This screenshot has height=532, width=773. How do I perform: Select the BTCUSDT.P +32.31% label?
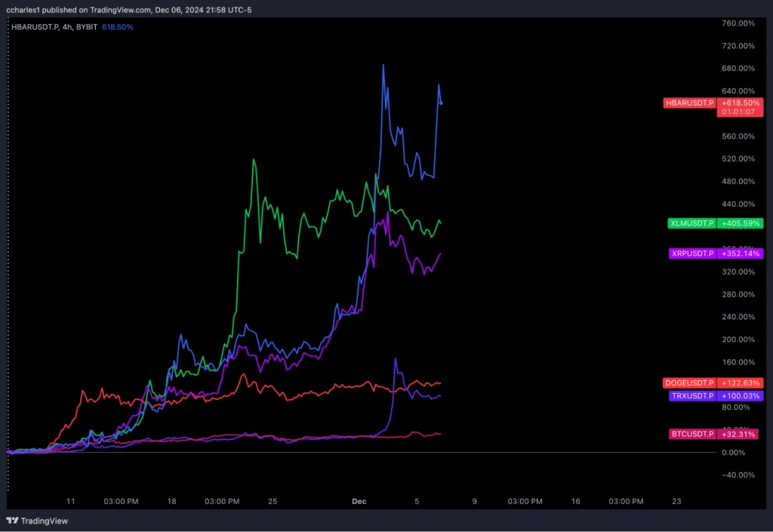click(713, 434)
